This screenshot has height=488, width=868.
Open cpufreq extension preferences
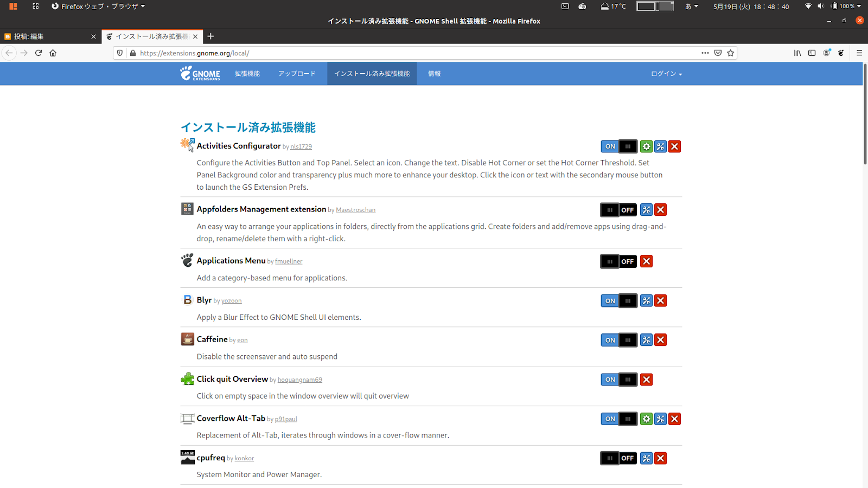[646, 458]
